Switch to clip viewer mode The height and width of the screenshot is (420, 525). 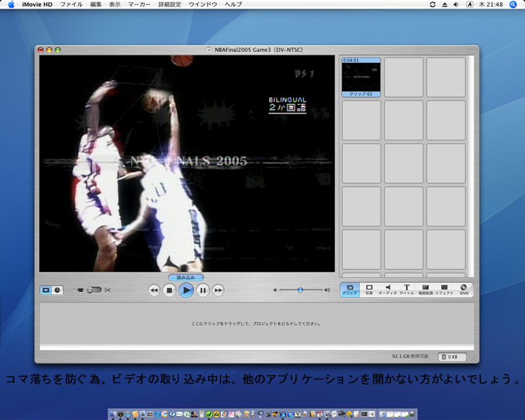pos(46,290)
